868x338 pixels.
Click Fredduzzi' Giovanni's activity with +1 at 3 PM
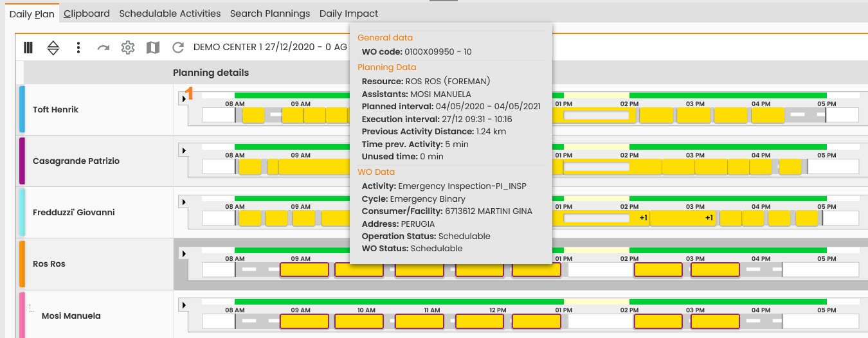[683, 218]
